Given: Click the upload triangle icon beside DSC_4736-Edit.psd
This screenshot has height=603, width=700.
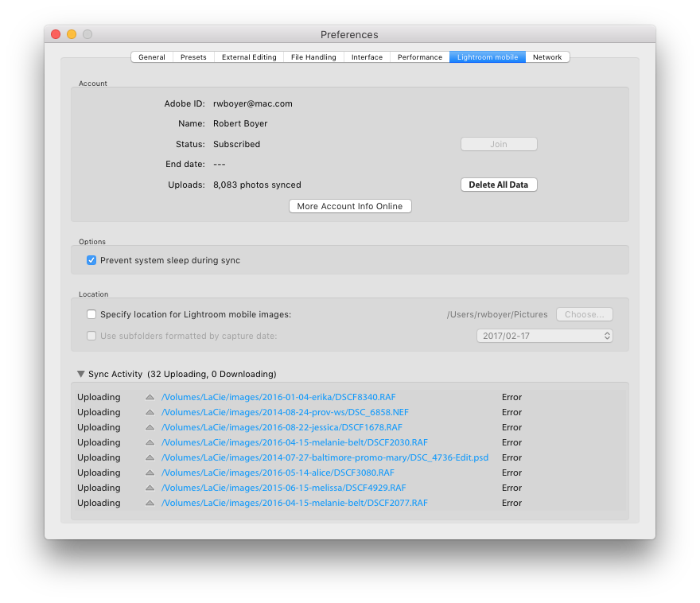Looking at the screenshot, I should [x=150, y=457].
